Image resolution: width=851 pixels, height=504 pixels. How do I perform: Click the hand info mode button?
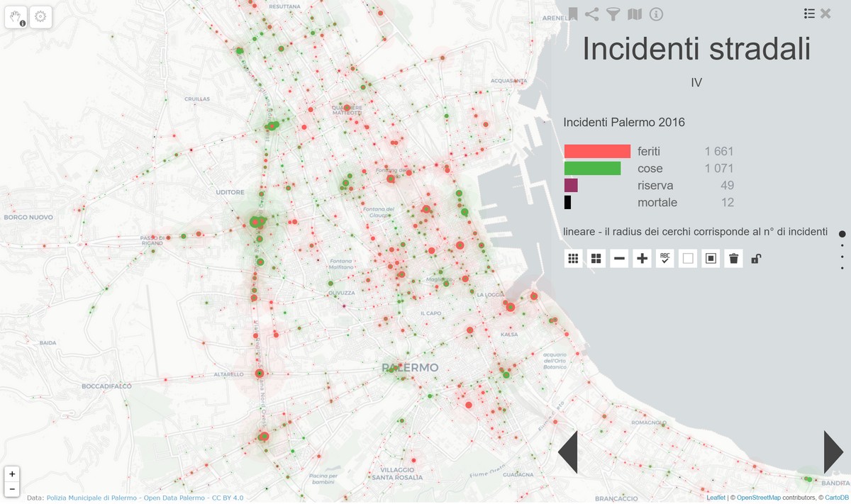point(16,17)
